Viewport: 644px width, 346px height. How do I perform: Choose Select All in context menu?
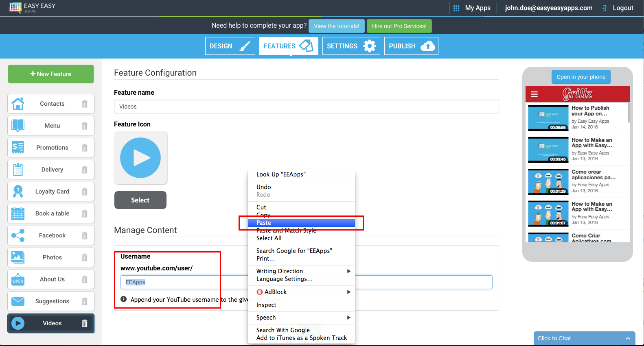(301, 238)
